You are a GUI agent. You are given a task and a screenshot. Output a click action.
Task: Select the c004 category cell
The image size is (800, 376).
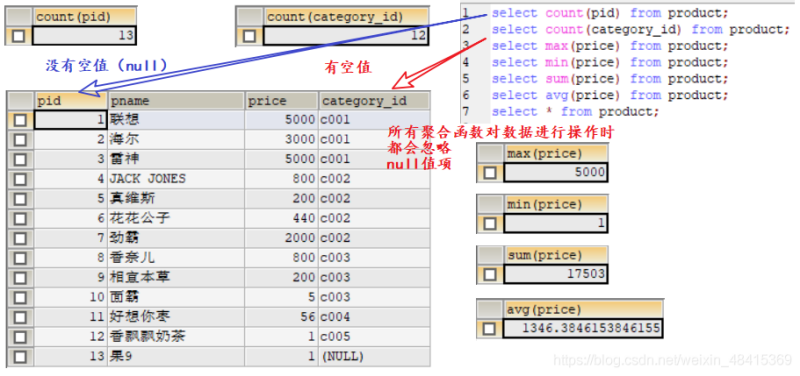374,317
